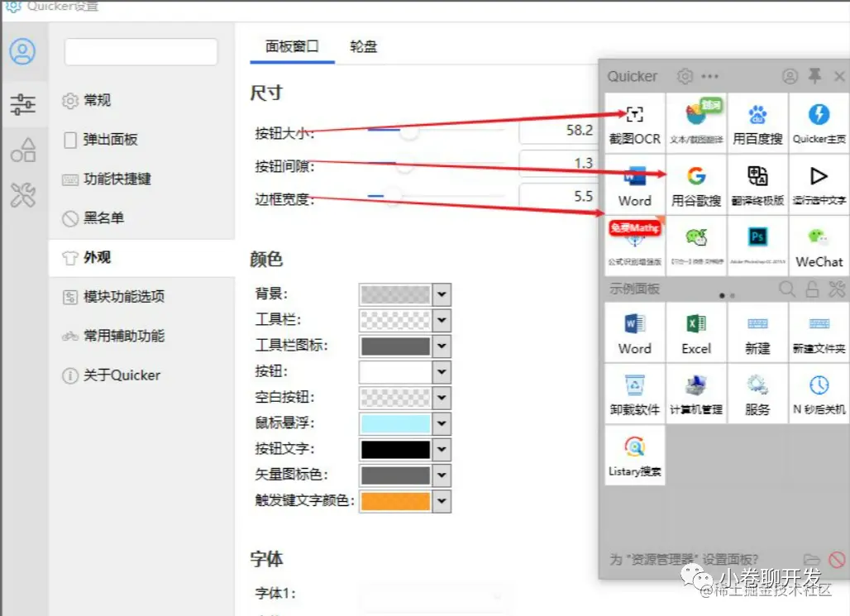The height and width of the screenshot is (616, 850).
Task: Open the Quicker panel three-dots menu
Action: point(709,76)
